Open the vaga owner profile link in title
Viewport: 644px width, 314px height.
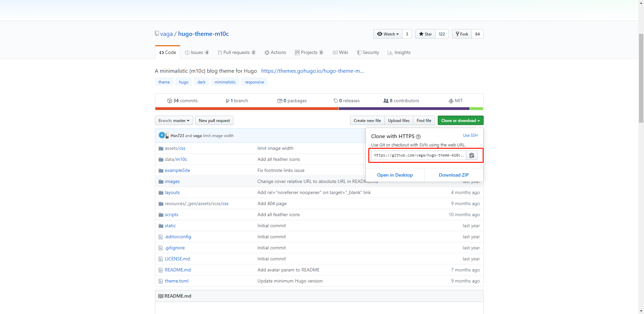(166, 34)
